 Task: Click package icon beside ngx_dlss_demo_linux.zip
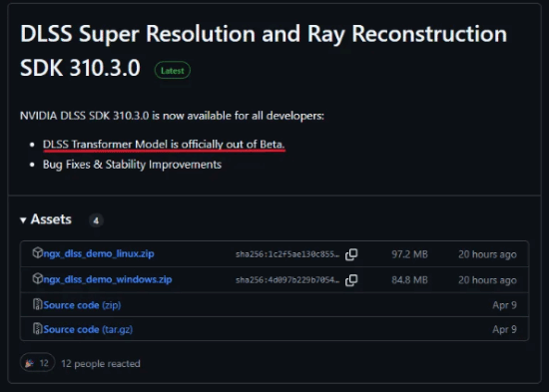point(37,252)
